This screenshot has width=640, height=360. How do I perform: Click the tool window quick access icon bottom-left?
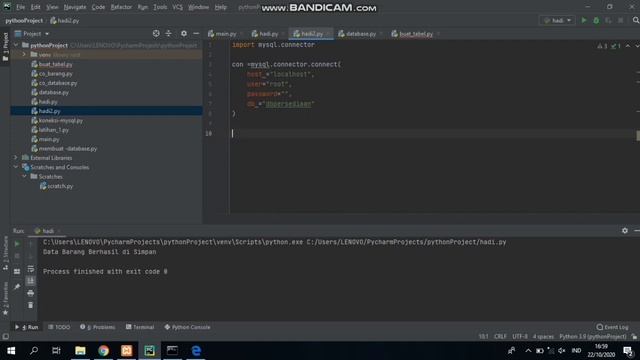tap(5, 337)
